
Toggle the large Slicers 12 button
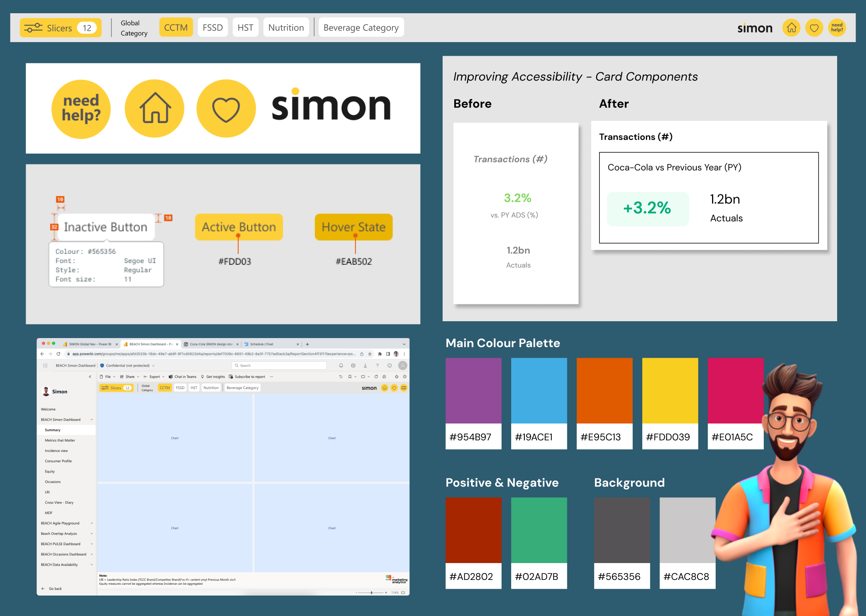[x=61, y=28]
